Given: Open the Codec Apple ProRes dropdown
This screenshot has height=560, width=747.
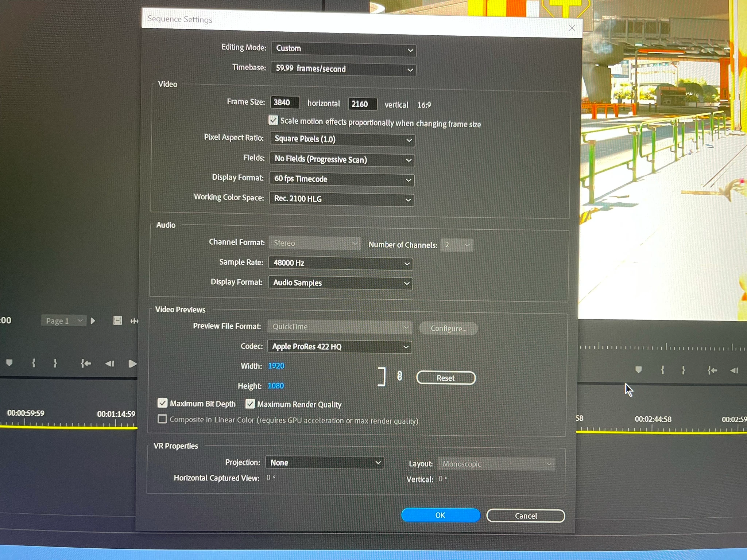Looking at the screenshot, I should 340,346.
